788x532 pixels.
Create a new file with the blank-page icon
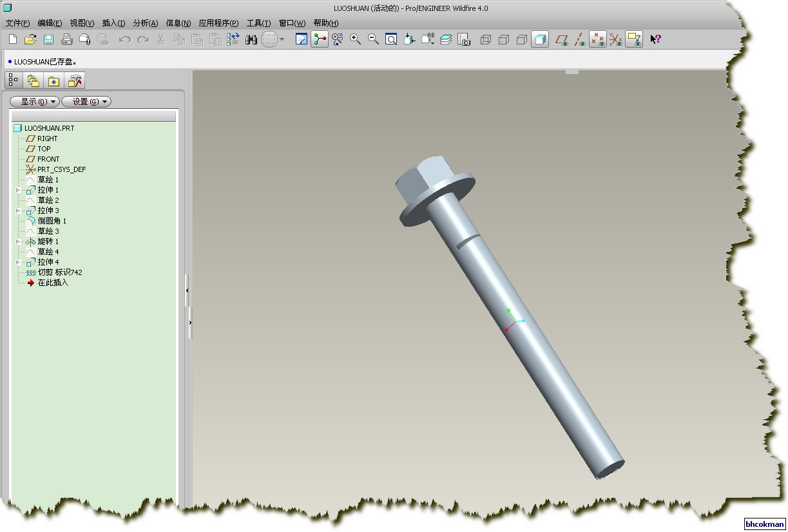[13, 39]
